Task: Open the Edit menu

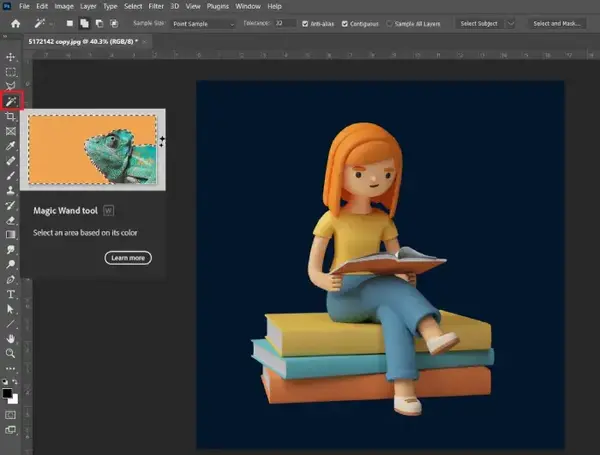Action: [x=42, y=7]
